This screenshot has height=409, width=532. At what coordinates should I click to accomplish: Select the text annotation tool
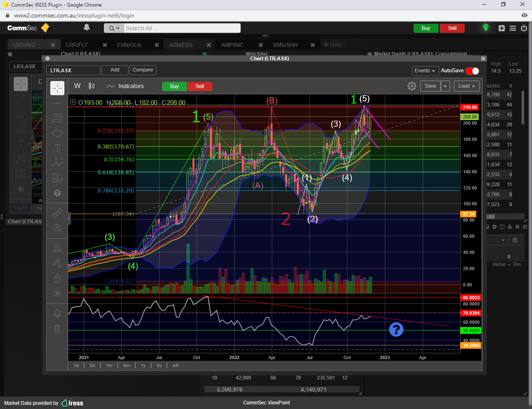coord(57,148)
